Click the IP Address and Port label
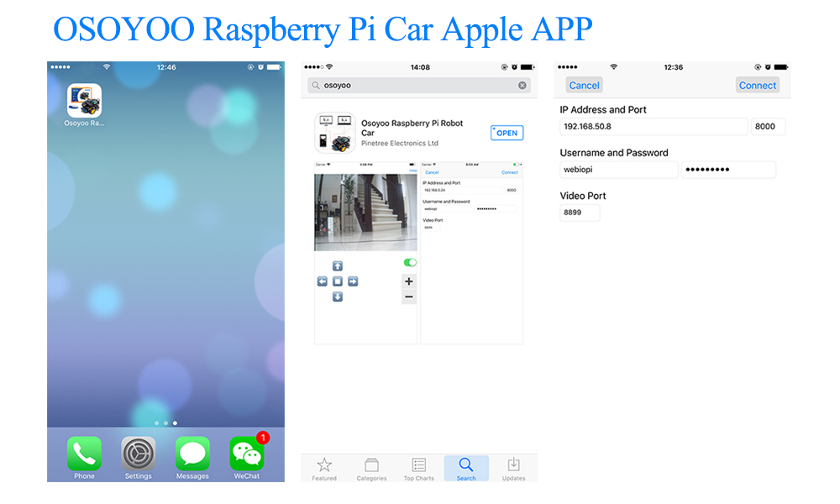840x504 pixels. click(602, 110)
